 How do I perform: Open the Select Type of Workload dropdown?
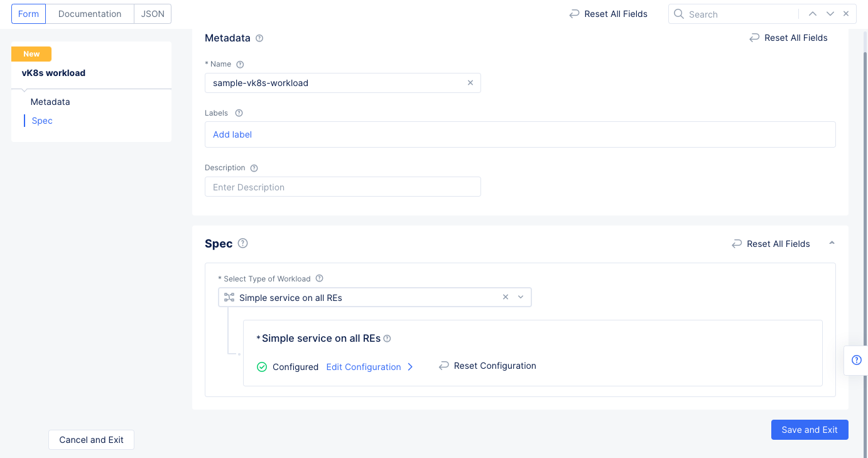(521, 298)
